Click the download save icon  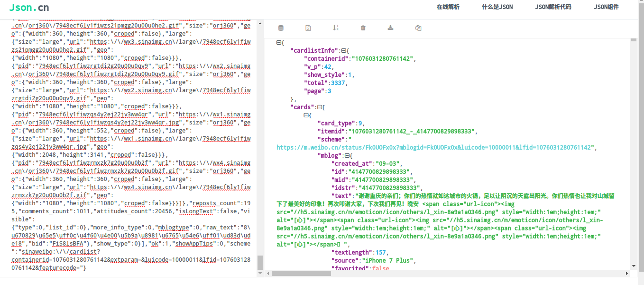(x=391, y=28)
